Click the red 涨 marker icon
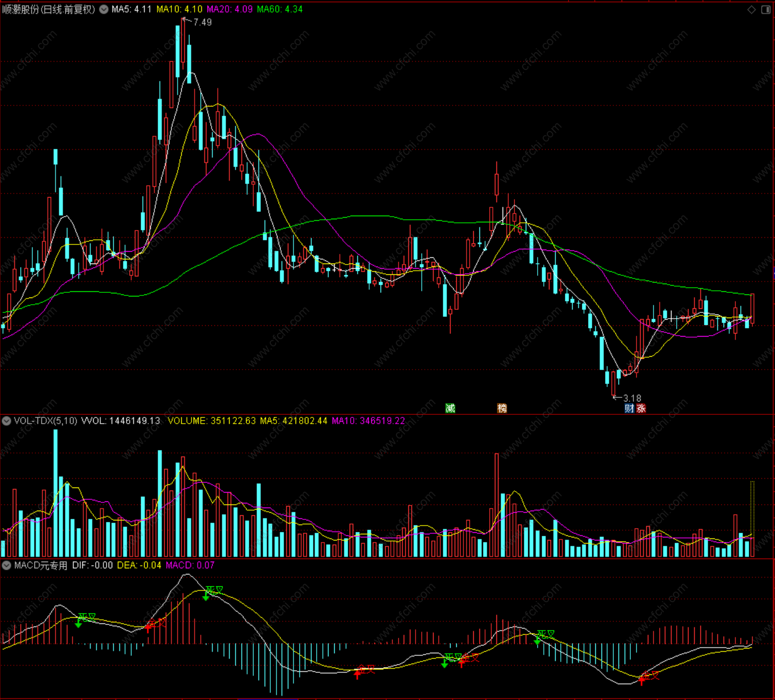The height and width of the screenshot is (700, 775). [641, 408]
